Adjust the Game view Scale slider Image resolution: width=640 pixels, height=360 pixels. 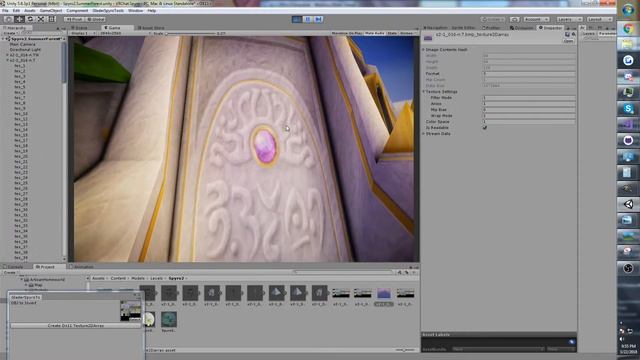coord(190,33)
